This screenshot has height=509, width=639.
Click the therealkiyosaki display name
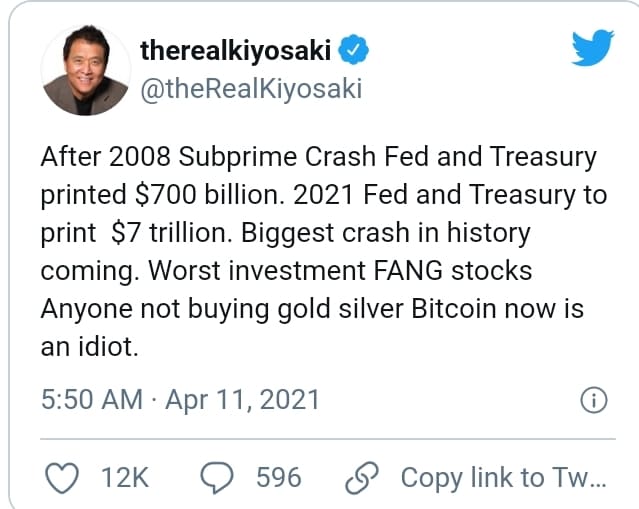pos(235,51)
